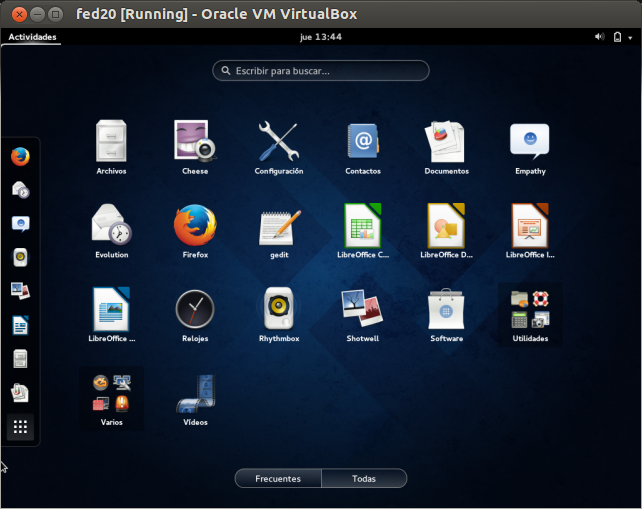Viewport: 642px width, 509px height.
Task: Click the volume speaker icon
Action: tap(599, 37)
